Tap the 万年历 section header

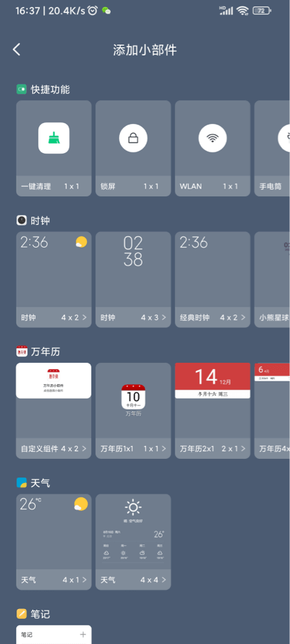click(x=38, y=352)
